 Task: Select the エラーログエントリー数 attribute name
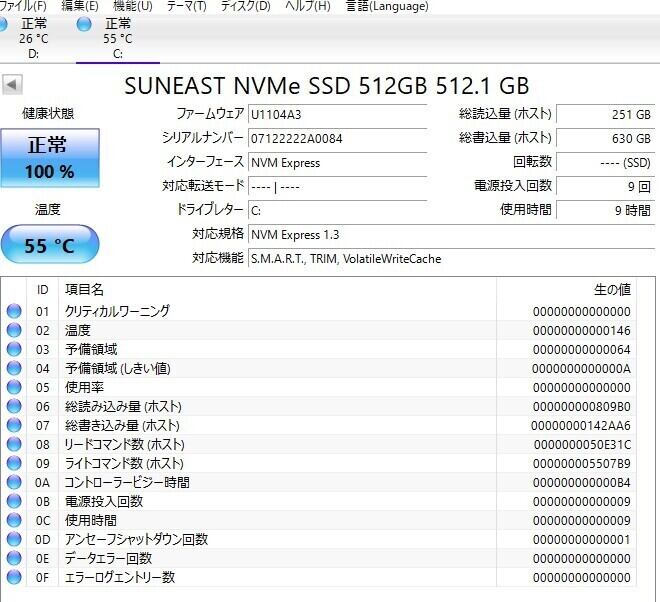coord(120,577)
